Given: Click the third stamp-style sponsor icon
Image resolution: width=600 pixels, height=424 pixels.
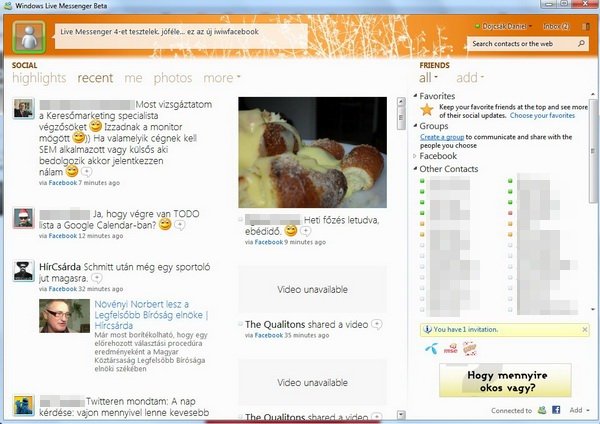Looking at the screenshot, I should (470, 349).
